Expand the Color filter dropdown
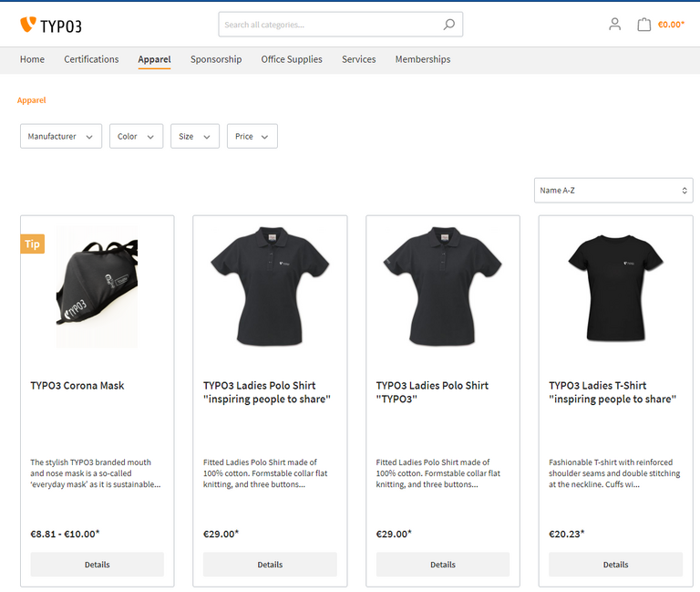The image size is (700, 592). [136, 136]
